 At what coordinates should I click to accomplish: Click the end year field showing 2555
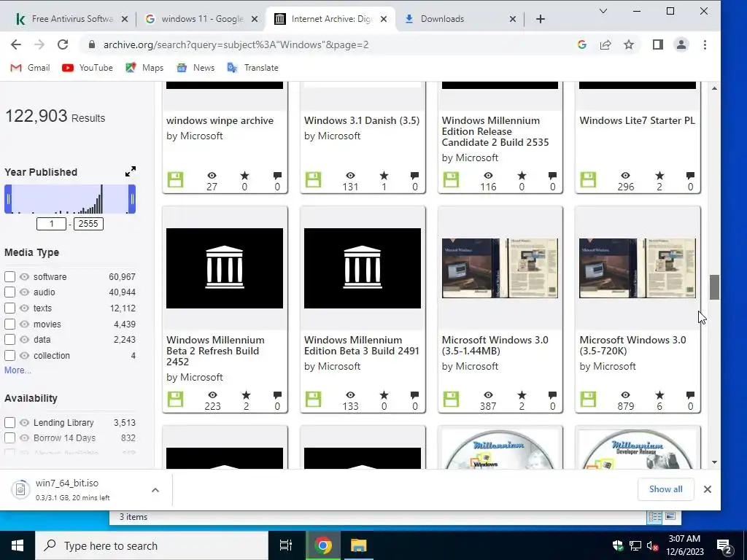coord(88,224)
